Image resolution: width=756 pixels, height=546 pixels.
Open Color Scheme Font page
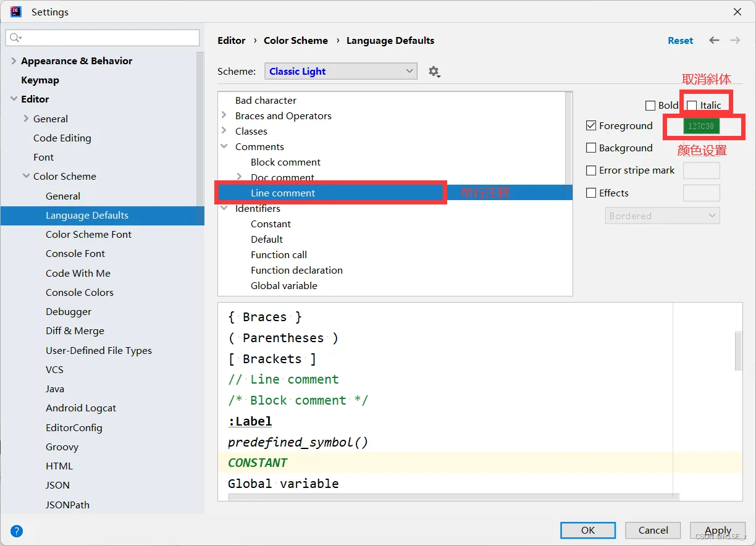click(x=88, y=235)
